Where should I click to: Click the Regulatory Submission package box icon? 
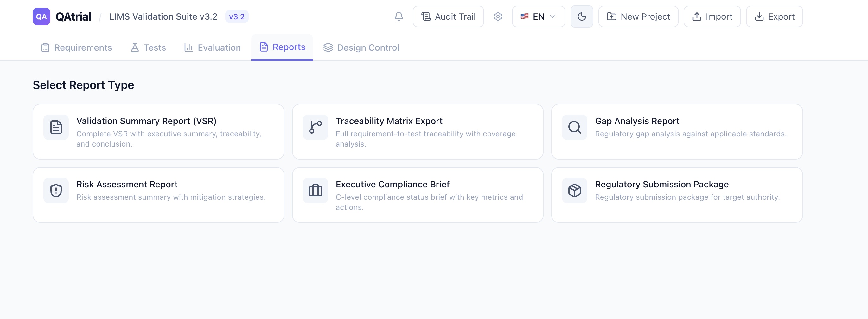click(x=574, y=191)
